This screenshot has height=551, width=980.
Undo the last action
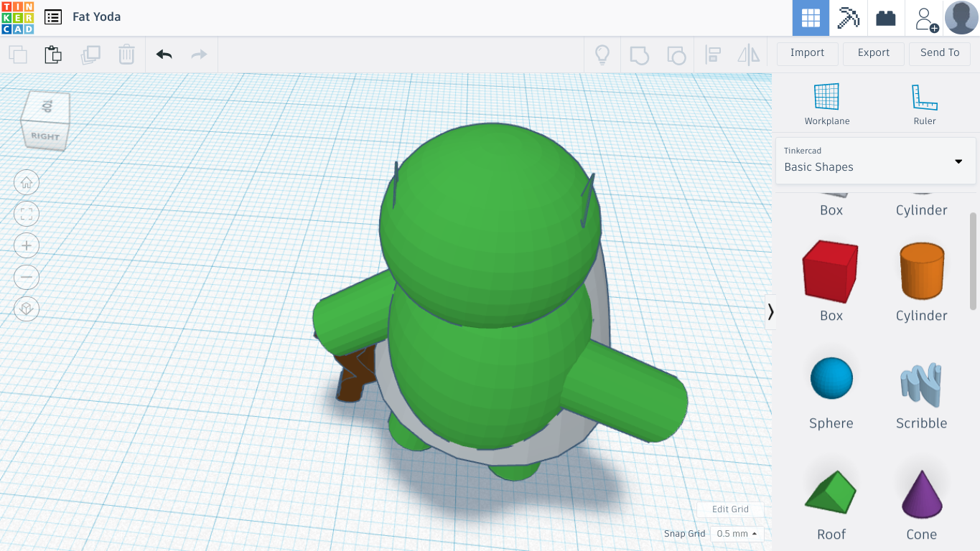click(x=164, y=55)
